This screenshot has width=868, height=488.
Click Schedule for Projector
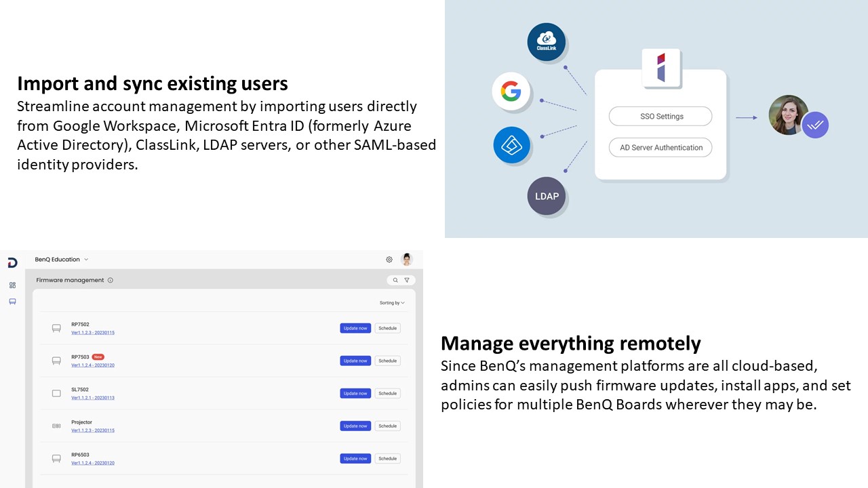tap(388, 426)
